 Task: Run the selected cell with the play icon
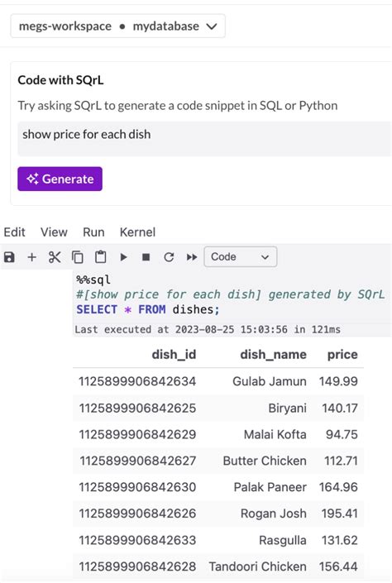[x=123, y=257]
